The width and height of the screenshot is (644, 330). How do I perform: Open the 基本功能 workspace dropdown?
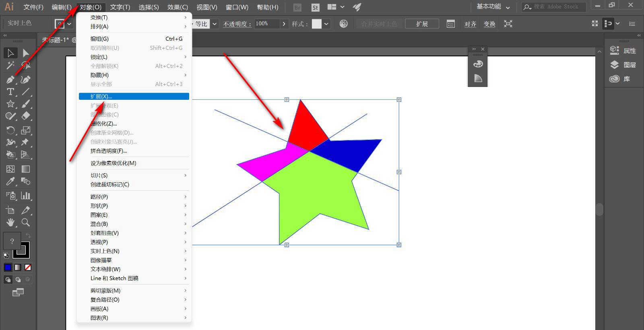(x=493, y=7)
